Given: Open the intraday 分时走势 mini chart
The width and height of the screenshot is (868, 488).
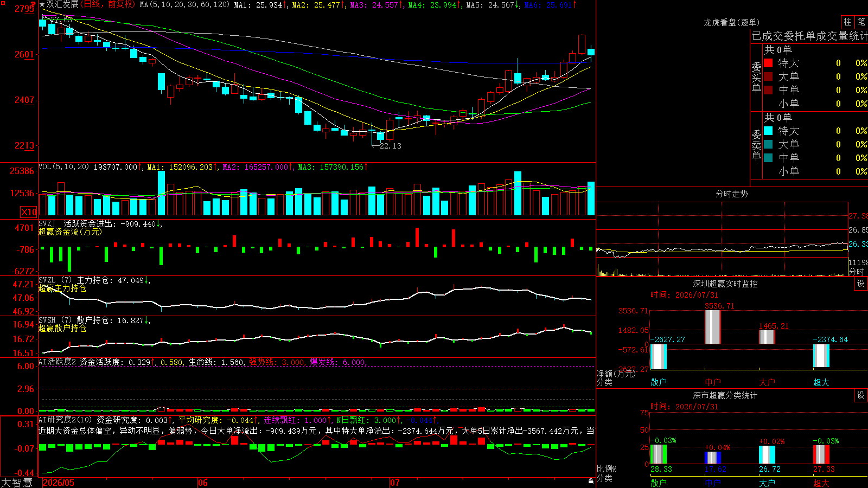Looking at the screenshot, I should [722, 239].
